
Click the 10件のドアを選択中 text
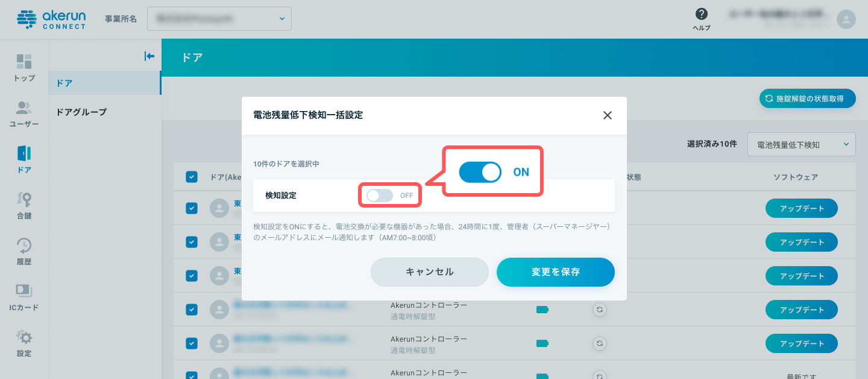tap(286, 164)
